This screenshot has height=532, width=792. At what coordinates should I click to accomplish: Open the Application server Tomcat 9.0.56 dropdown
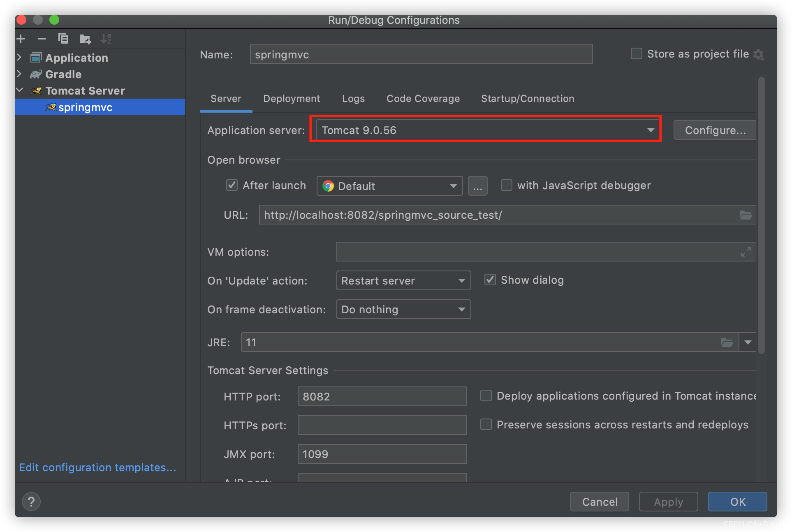click(x=485, y=130)
